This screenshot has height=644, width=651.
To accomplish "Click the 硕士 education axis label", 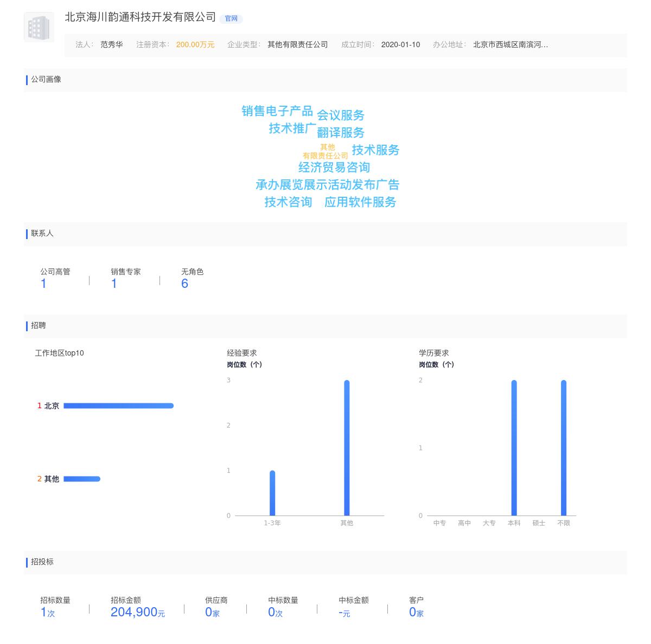I will pyautogui.click(x=539, y=523).
